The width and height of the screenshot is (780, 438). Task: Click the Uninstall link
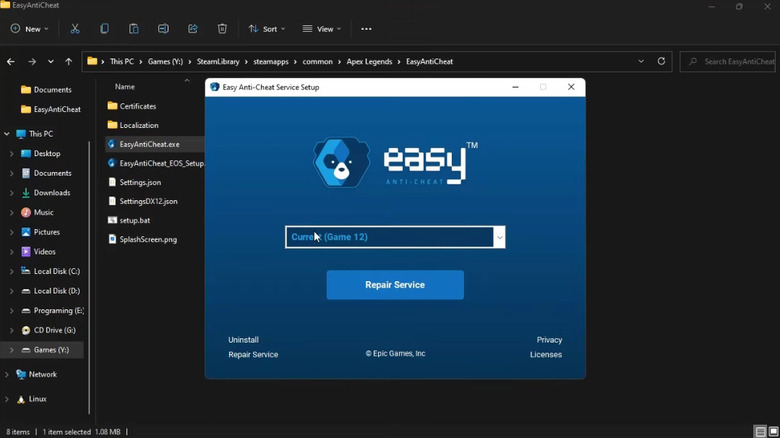click(243, 340)
